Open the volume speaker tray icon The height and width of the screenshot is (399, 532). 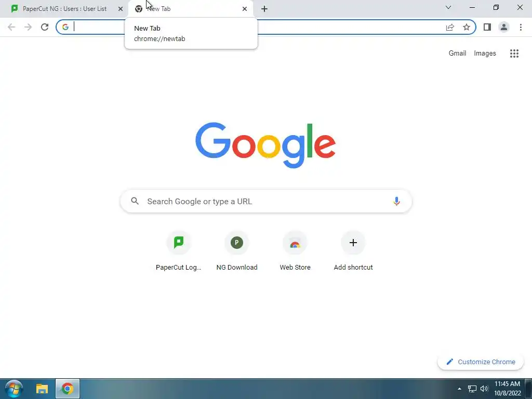point(484,389)
